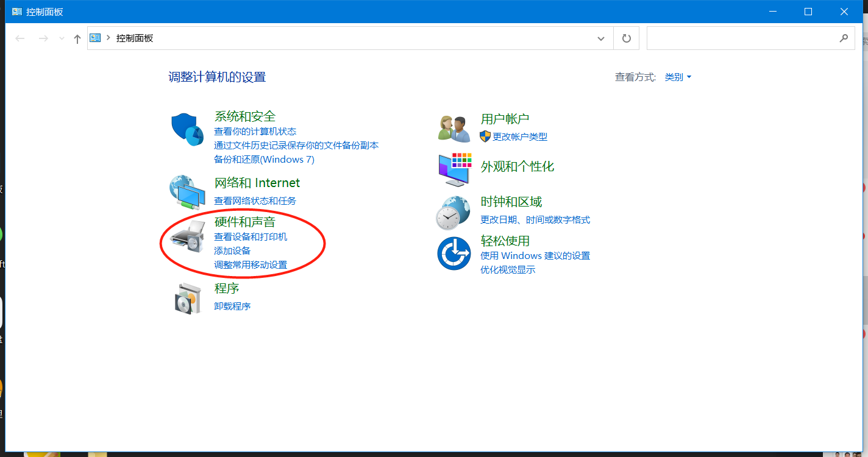Image resolution: width=868 pixels, height=457 pixels.
Task: Select the 更改日期、时间或数字格式 link
Action: [535, 220]
